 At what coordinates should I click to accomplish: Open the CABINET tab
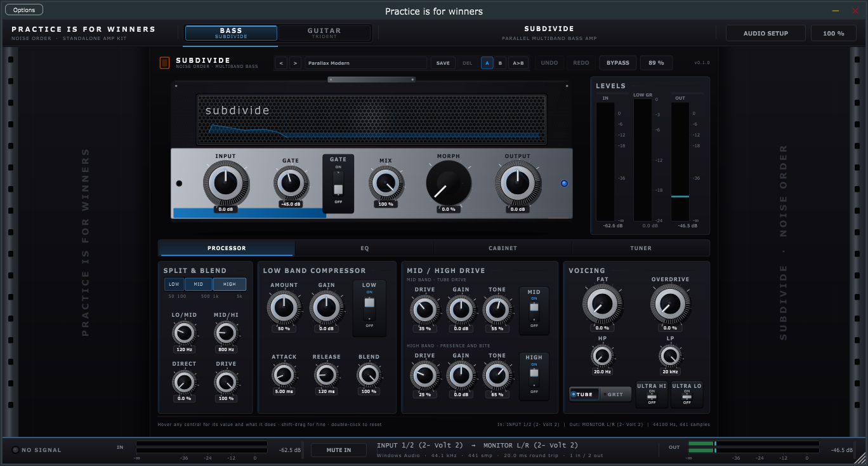point(503,248)
